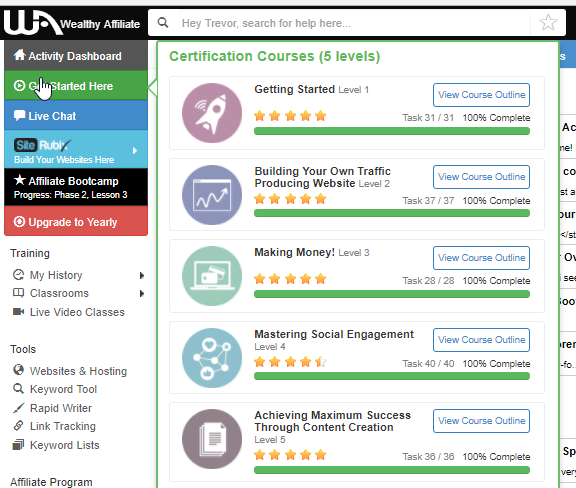This screenshot has height=488, width=576.
Task: Click the Mastering Social Engagement network icon
Action: click(212, 358)
